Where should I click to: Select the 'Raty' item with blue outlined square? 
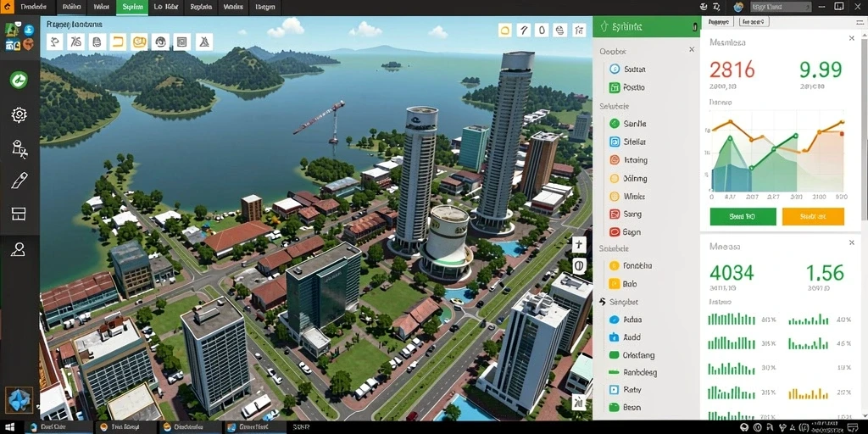pos(626,390)
